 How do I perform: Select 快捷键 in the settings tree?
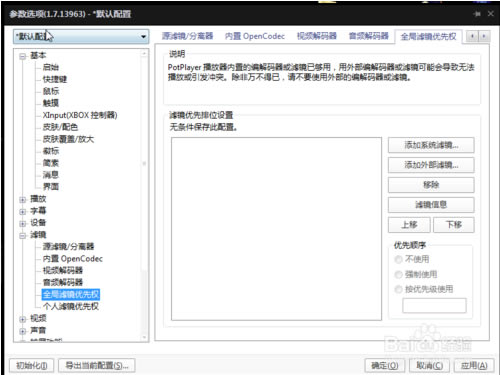click(x=55, y=79)
